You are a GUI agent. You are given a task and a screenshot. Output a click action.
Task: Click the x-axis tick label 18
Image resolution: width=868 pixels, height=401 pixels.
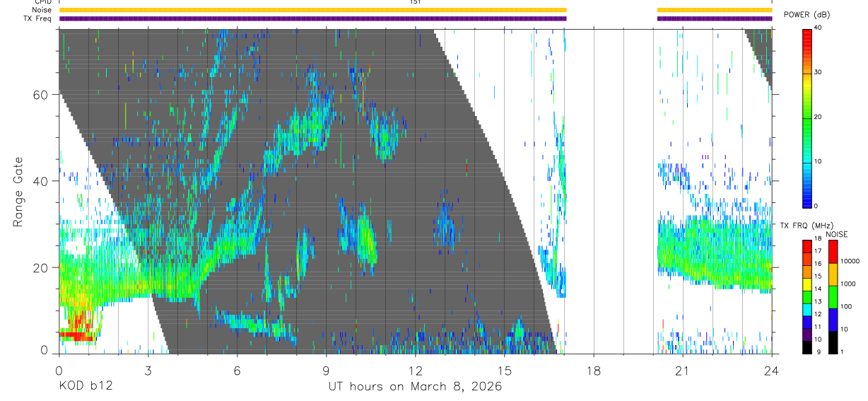(x=594, y=370)
